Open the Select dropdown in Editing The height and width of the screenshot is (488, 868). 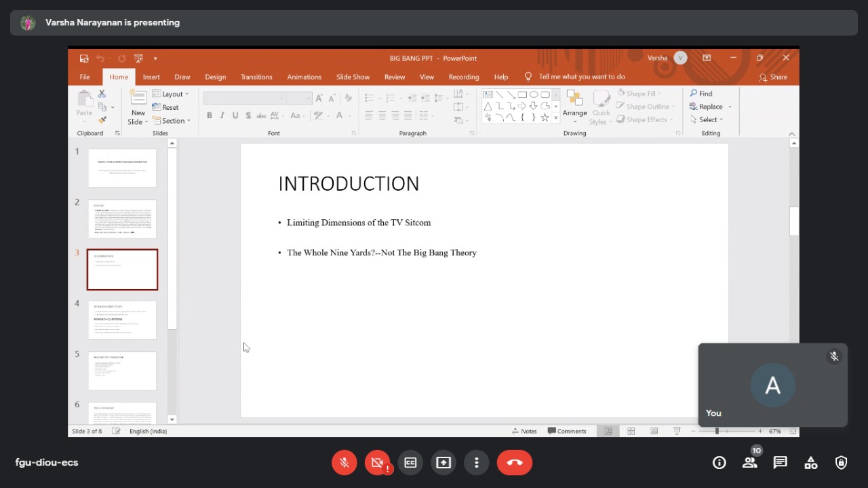click(x=707, y=119)
